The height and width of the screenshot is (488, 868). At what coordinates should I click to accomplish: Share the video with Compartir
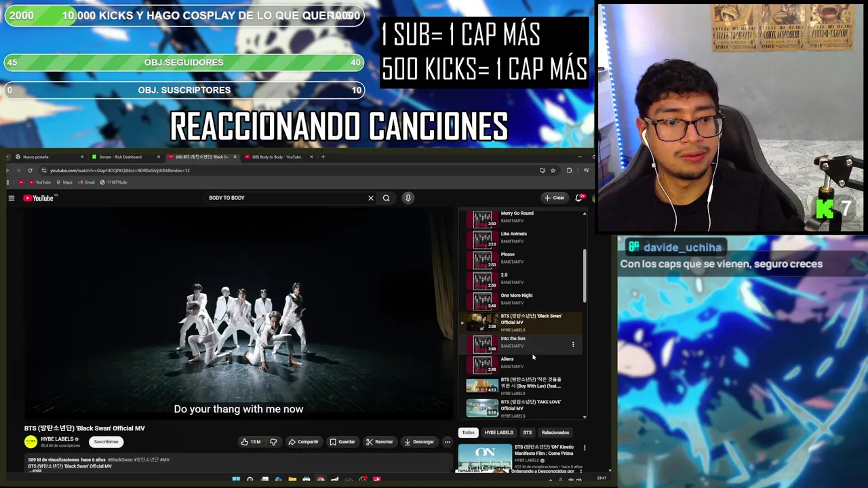click(303, 442)
